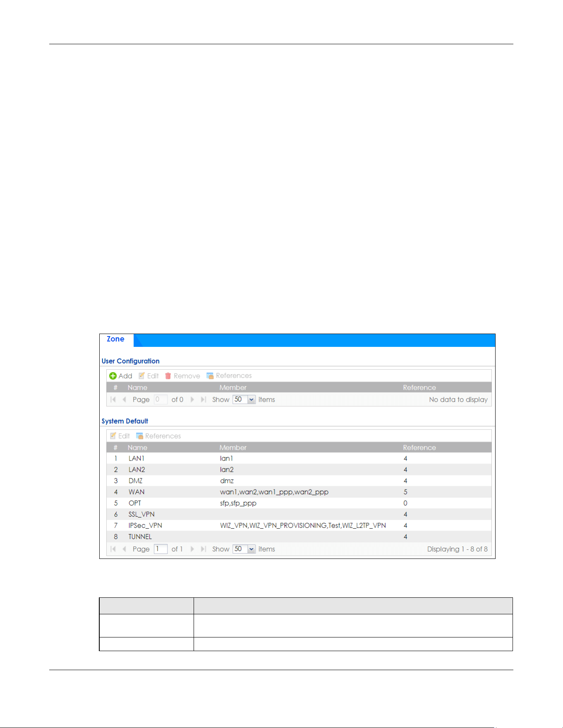Open the Show items dropdown in User Configuration

252,399
